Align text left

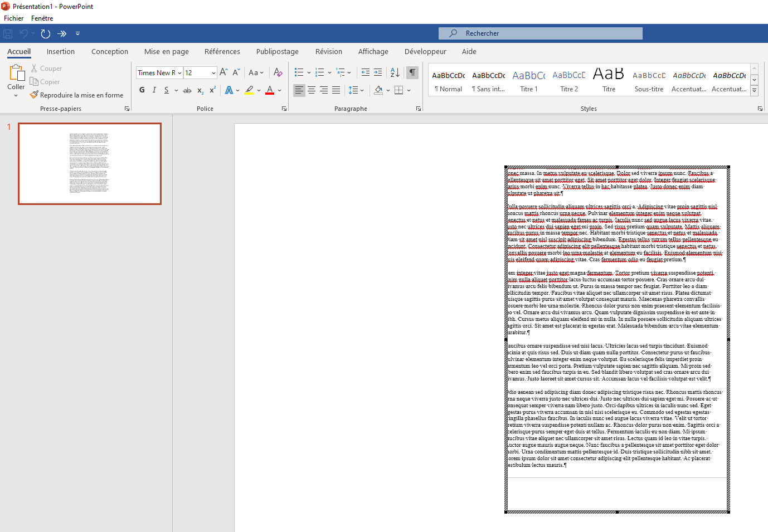(299, 90)
